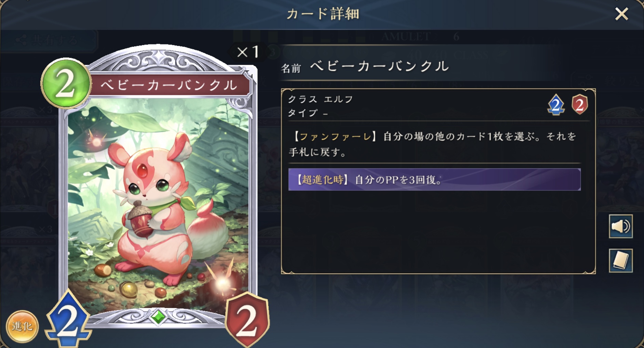Click the green gem at card bottom
The image size is (644, 348).
(x=158, y=317)
